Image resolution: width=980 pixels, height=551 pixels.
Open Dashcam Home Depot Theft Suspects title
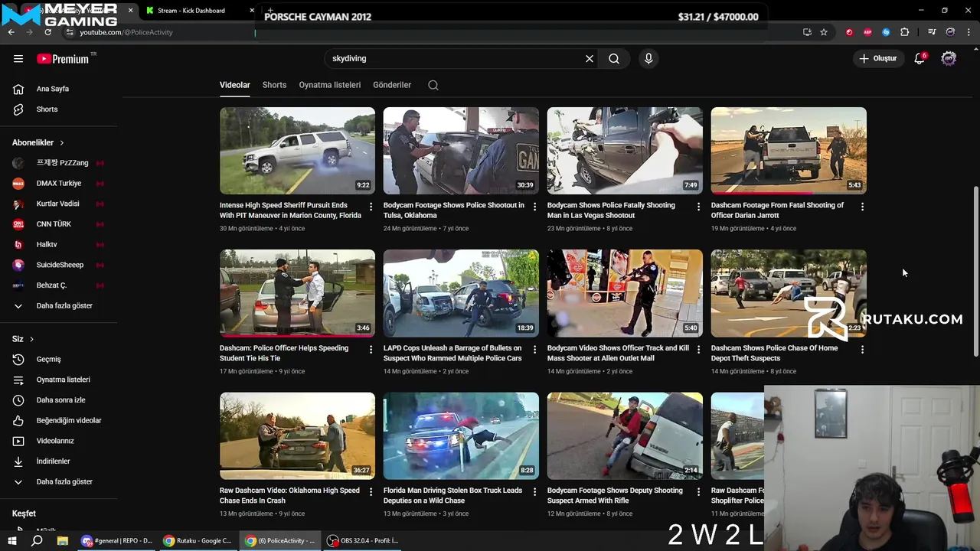774,353
